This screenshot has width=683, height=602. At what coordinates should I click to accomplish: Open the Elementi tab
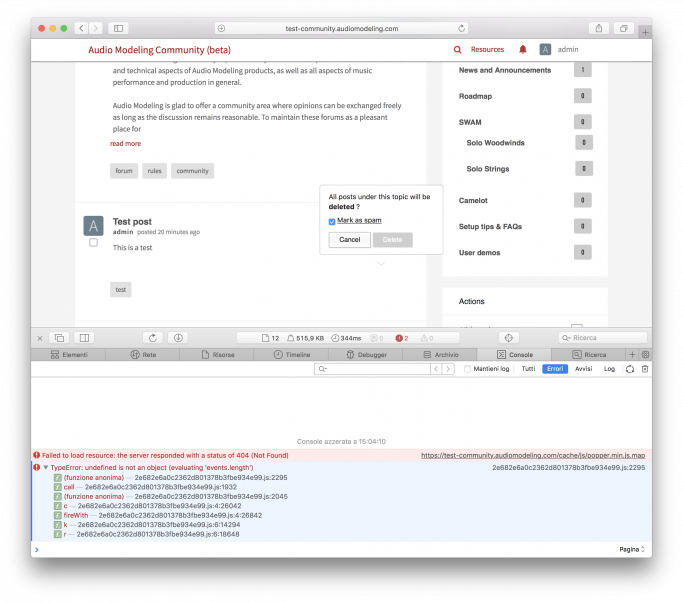(69, 355)
